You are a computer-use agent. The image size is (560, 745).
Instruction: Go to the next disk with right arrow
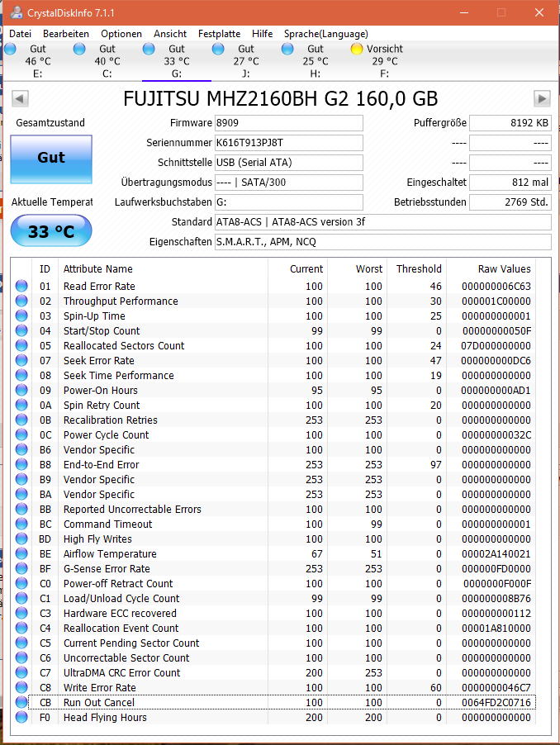pos(542,99)
